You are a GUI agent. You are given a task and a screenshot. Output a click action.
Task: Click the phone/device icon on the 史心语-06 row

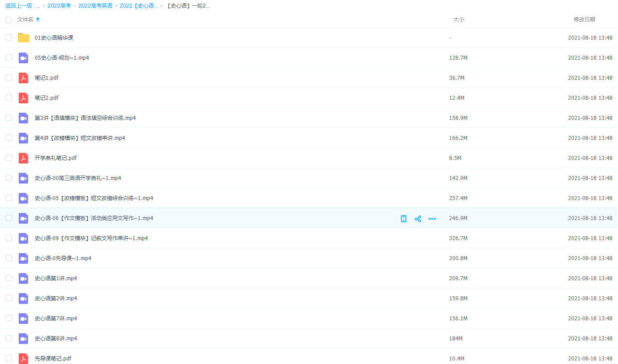404,218
